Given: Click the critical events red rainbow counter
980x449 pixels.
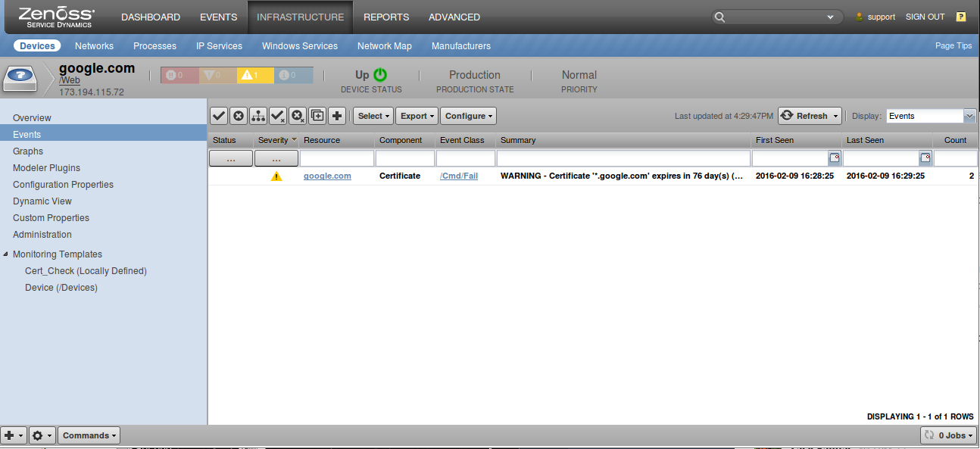Looking at the screenshot, I should (179, 75).
